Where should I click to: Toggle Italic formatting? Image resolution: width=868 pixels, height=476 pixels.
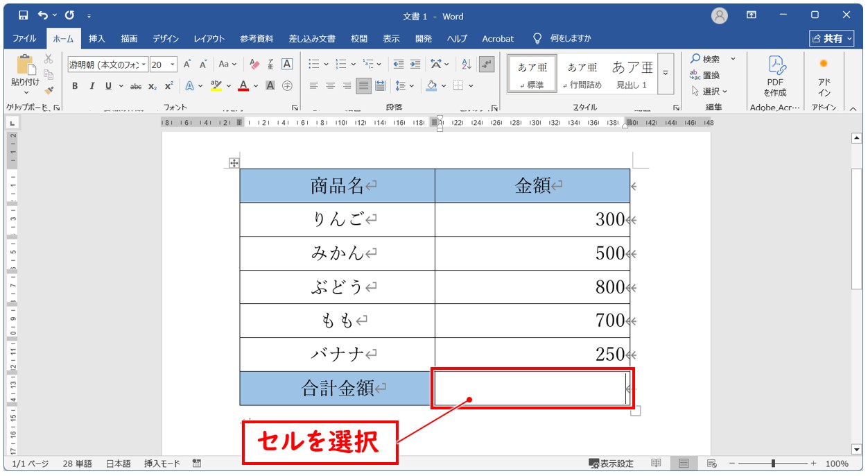[x=92, y=86]
